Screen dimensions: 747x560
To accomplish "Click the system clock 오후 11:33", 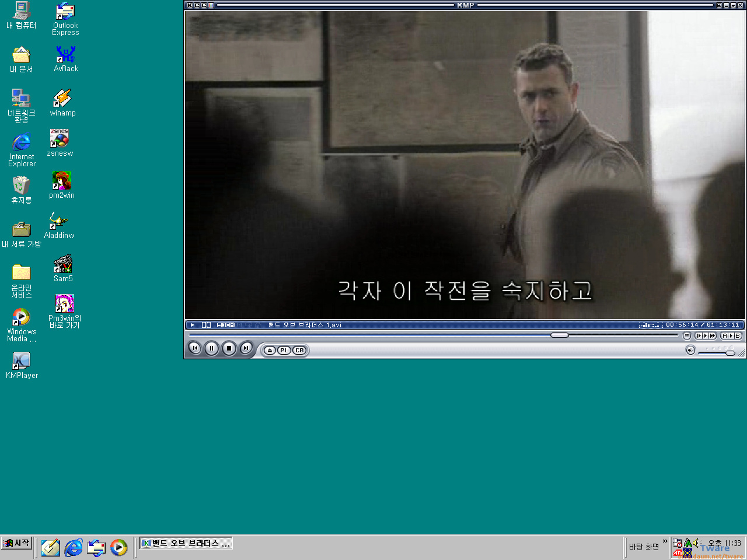I will [x=724, y=543].
